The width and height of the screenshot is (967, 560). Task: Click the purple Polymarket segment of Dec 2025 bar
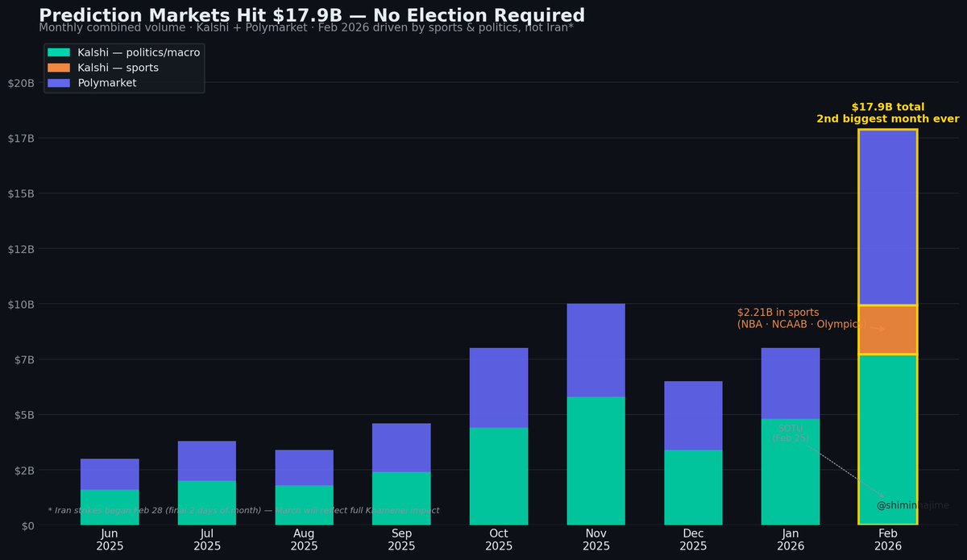point(693,416)
